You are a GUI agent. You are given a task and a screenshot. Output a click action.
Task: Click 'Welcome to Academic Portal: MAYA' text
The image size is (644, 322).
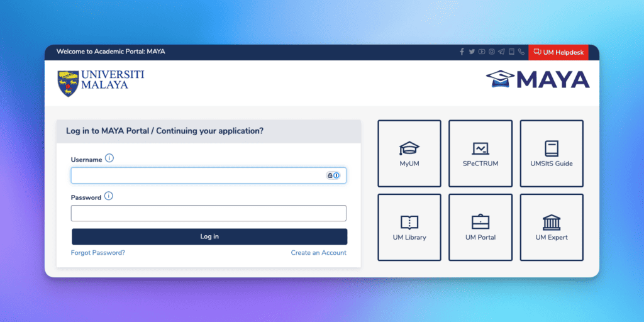[x=111, y=52]
